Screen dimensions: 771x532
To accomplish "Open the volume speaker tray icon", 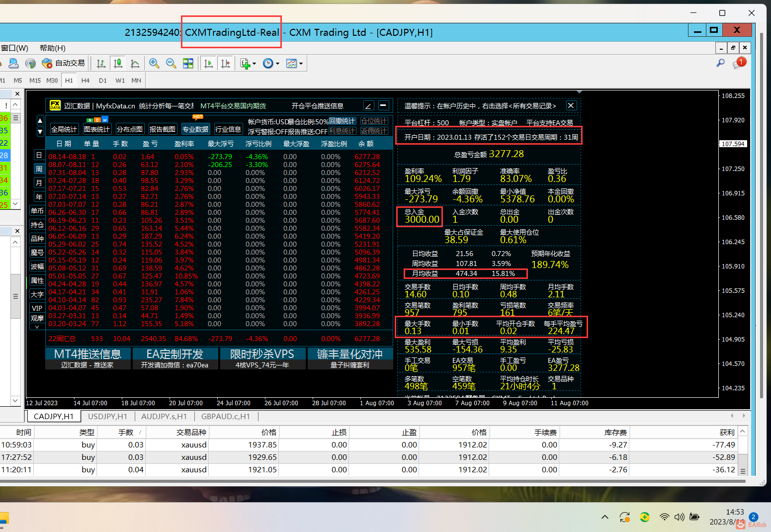I will (x=679, y=517).
